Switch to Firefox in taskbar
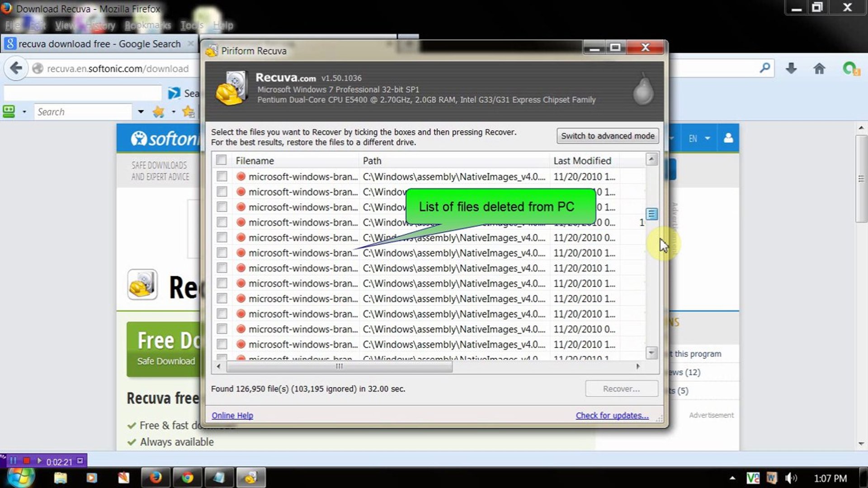868x488 pixels. 156,478
